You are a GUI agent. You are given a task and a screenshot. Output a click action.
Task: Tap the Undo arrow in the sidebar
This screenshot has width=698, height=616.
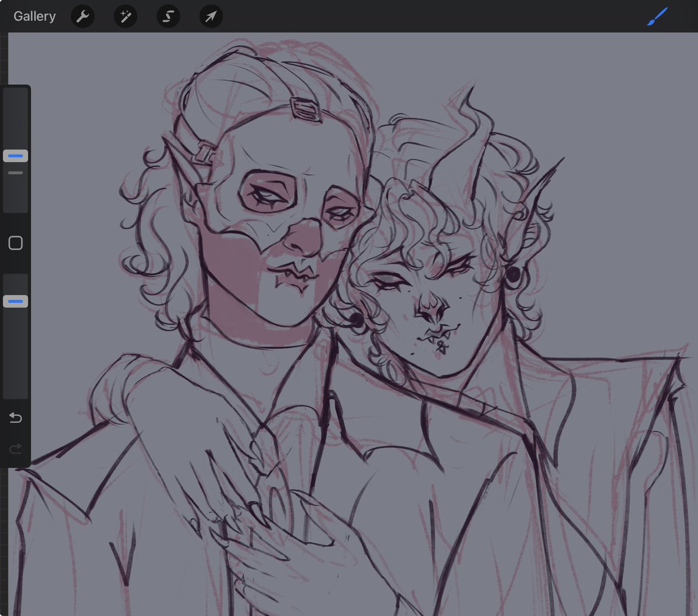point(15,418)
